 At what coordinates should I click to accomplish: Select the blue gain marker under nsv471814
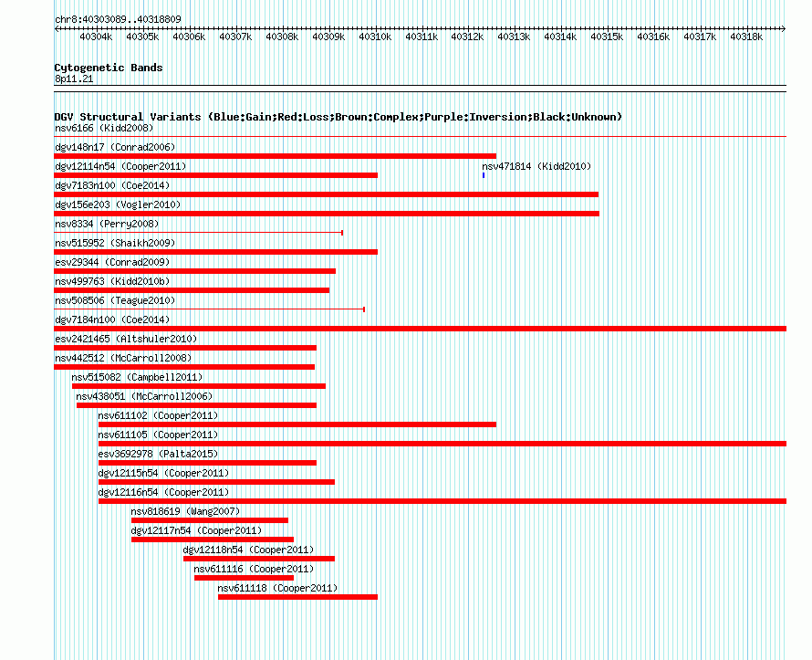point(484,175)
